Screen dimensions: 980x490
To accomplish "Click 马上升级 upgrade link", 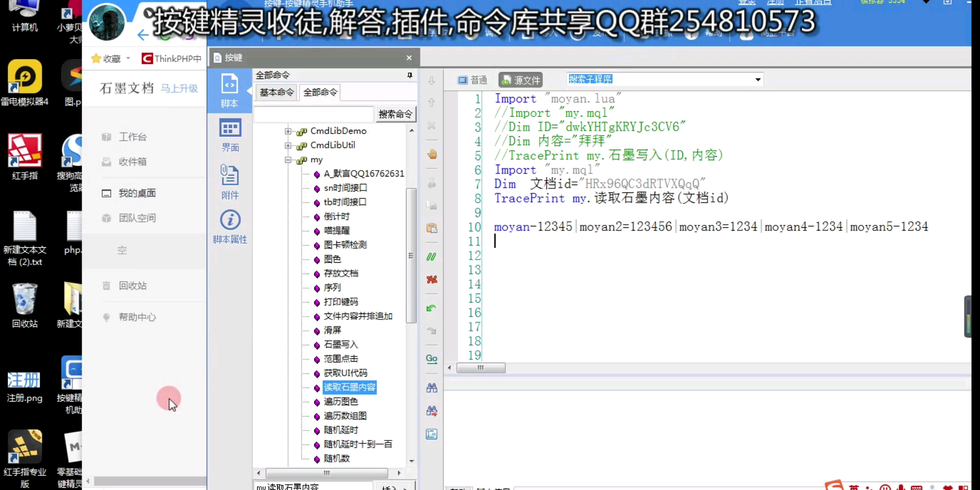I will coord(180,88).
